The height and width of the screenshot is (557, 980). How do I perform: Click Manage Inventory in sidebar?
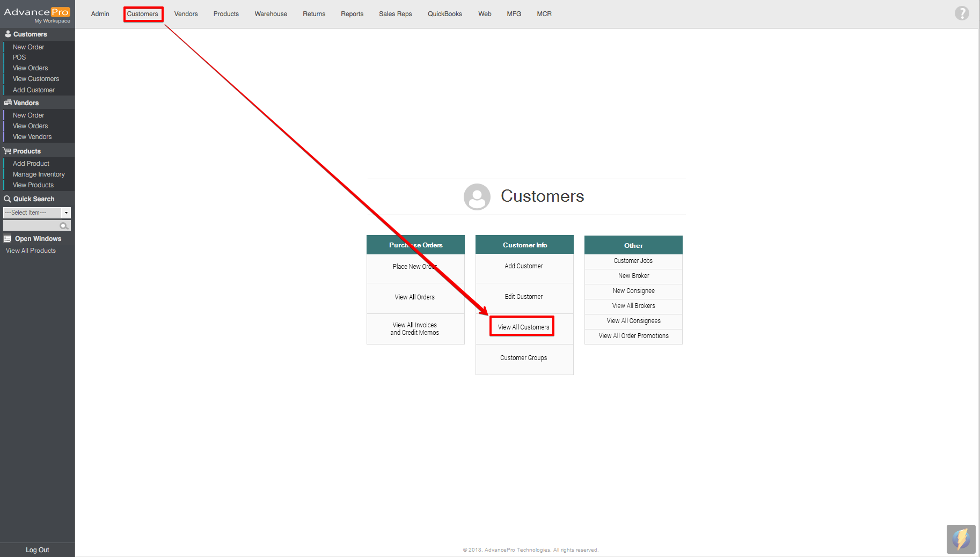pos(39,174)
